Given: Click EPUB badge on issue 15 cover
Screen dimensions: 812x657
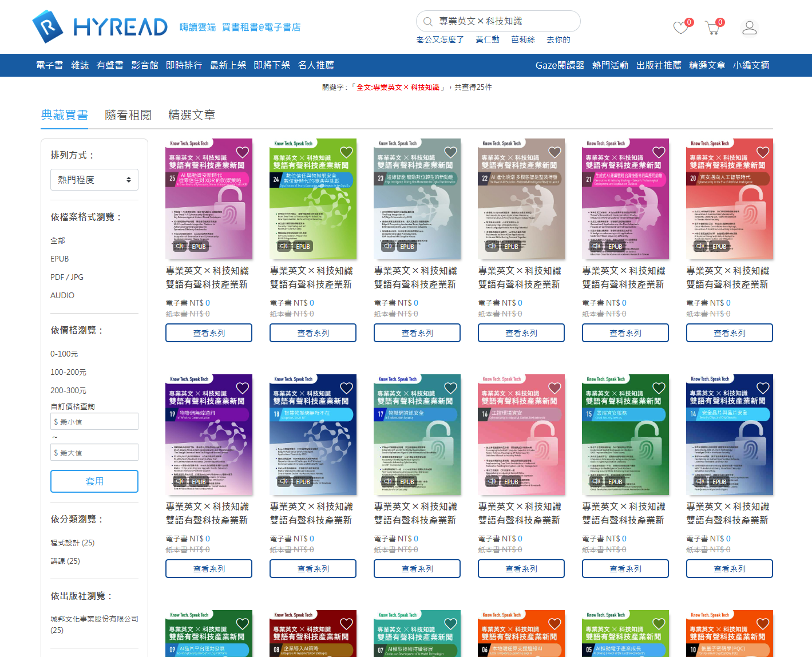Looking at the screenshot, I should (x=615, y=482).
